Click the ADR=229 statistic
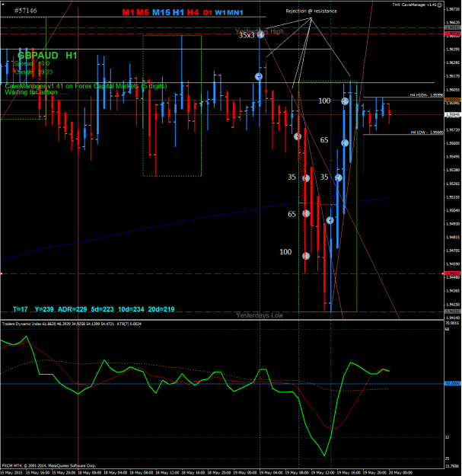 [x=72, y=309]
